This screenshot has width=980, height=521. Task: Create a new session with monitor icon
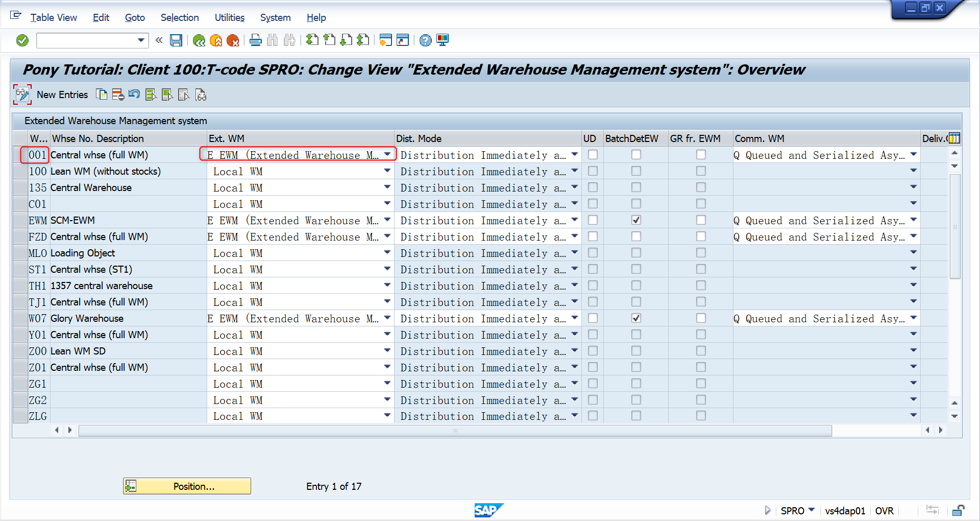(x=442, y=40)
